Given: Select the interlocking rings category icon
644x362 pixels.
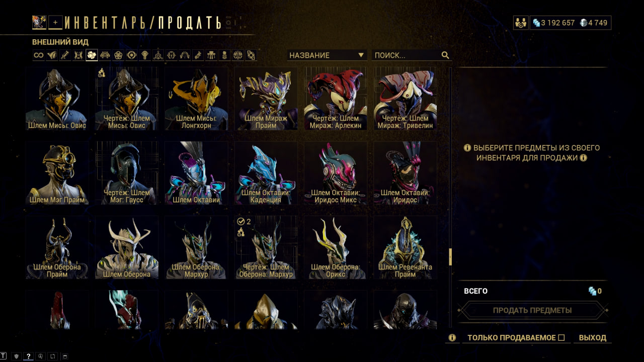Looking at the screenshot, I should pyautogui.click(x=118, y=55).
